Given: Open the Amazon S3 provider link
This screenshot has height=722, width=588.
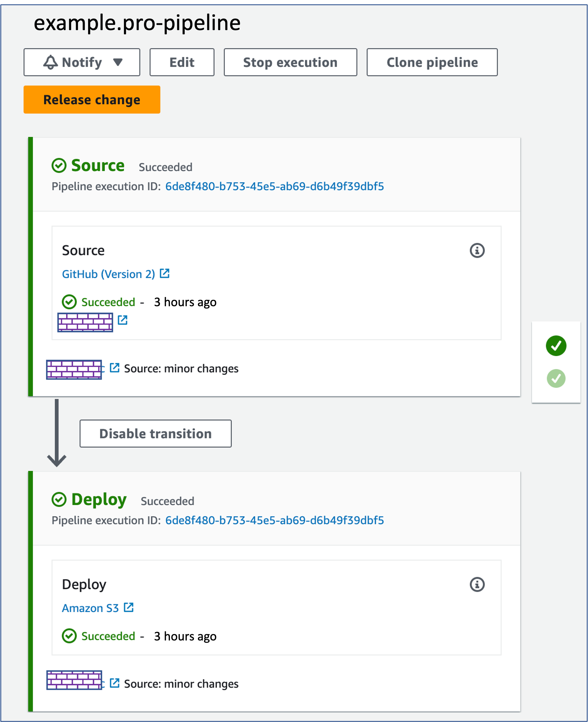Looking at the screenshot, I should [90, 608].
